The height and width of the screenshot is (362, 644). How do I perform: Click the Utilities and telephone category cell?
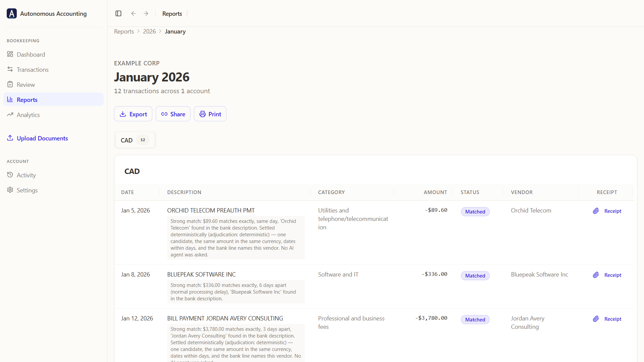353,219
